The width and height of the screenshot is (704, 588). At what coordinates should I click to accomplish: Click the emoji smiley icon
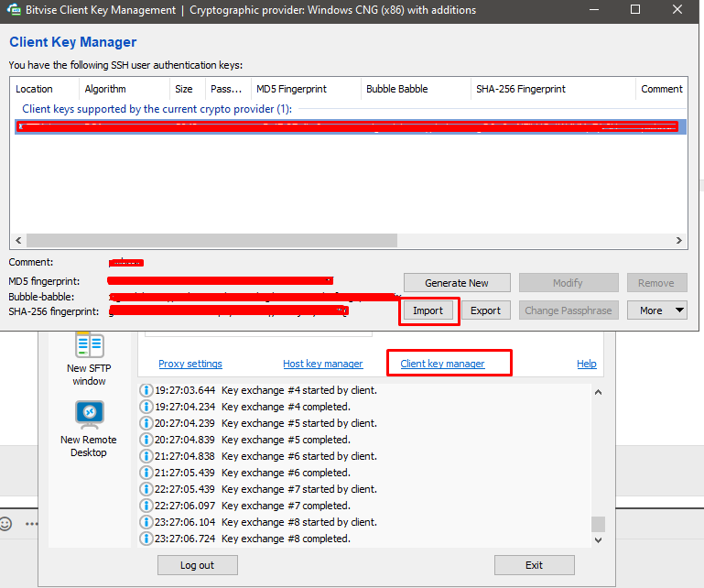coord(6,524)
